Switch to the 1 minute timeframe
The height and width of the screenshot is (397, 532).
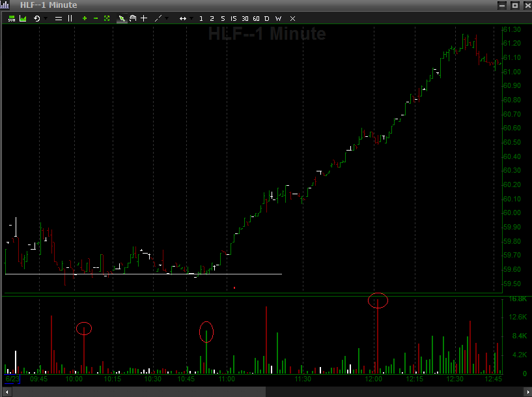pyautogui.click(x=201, y=19)
